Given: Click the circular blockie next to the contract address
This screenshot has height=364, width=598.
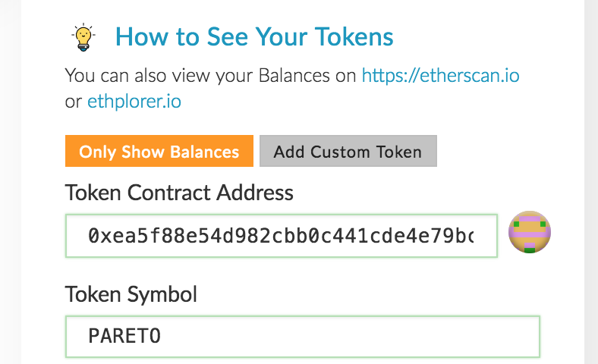Looking at the screenshot, I should [529, 232].
